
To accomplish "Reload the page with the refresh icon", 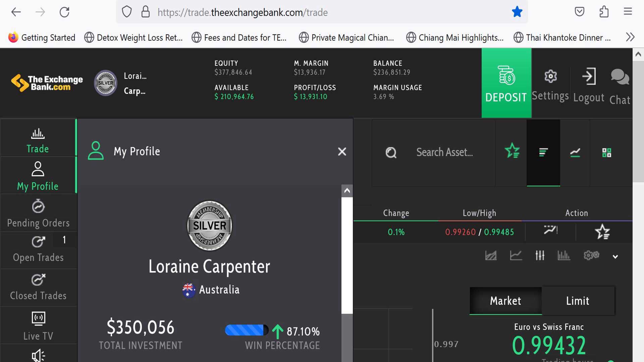I will 64,12.
